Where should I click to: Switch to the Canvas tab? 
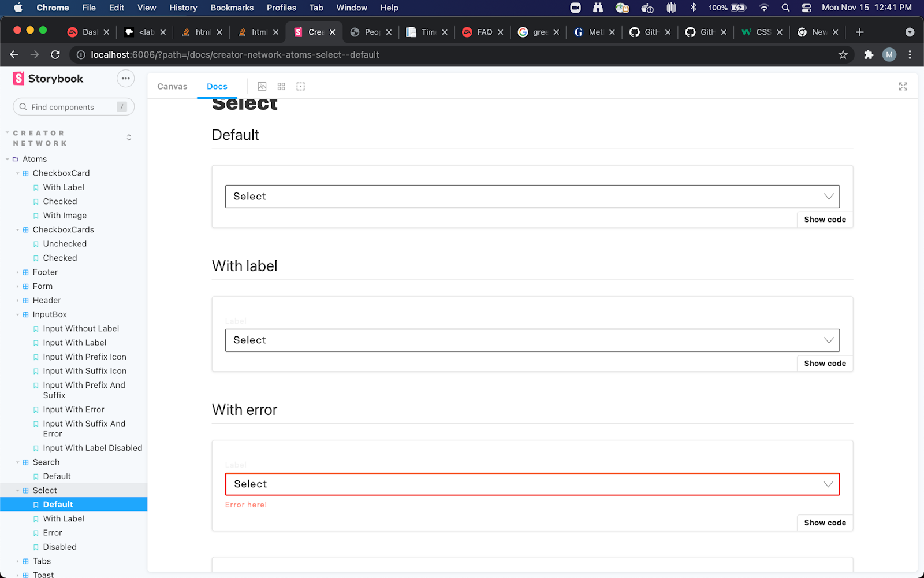point(172,86)
